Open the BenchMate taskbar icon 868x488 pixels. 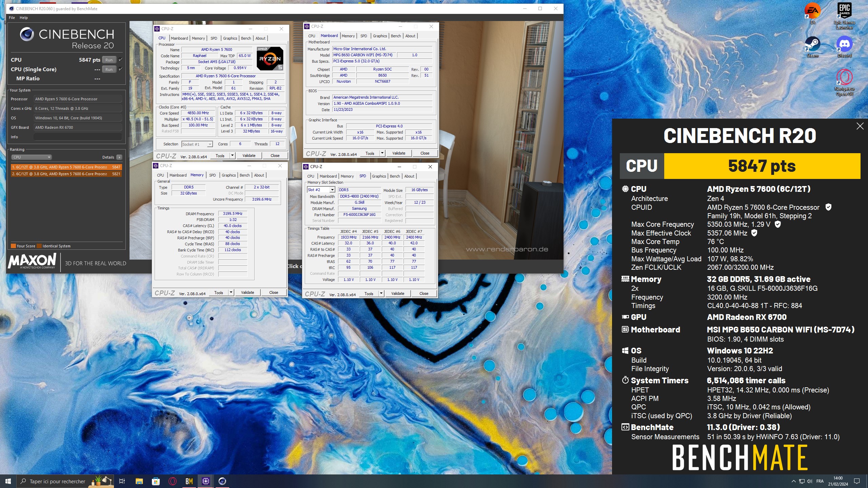pos(189,481)
